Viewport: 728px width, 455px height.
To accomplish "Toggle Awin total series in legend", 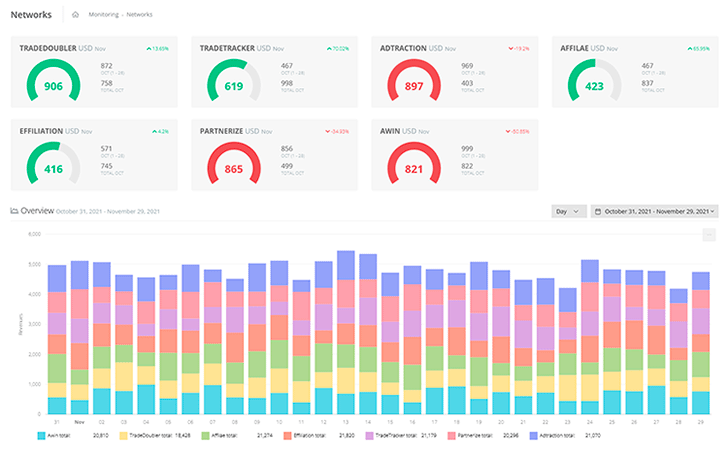I will tap(54, 436).
